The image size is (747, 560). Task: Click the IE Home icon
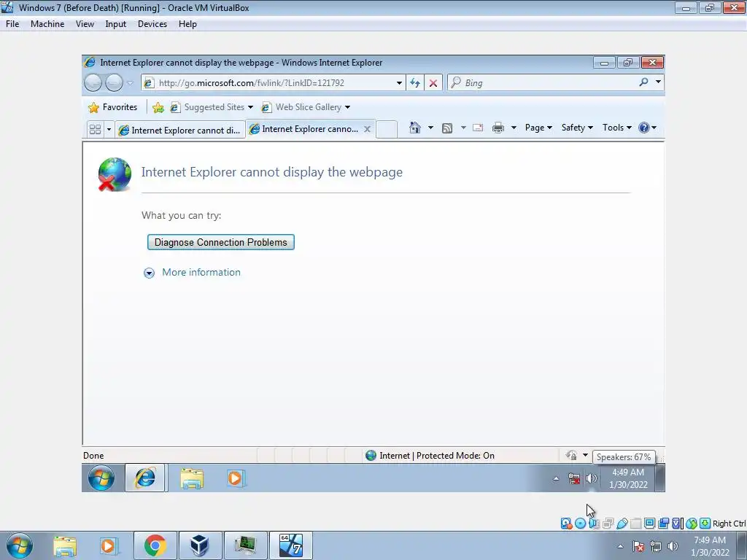click(x=415, y=128)
